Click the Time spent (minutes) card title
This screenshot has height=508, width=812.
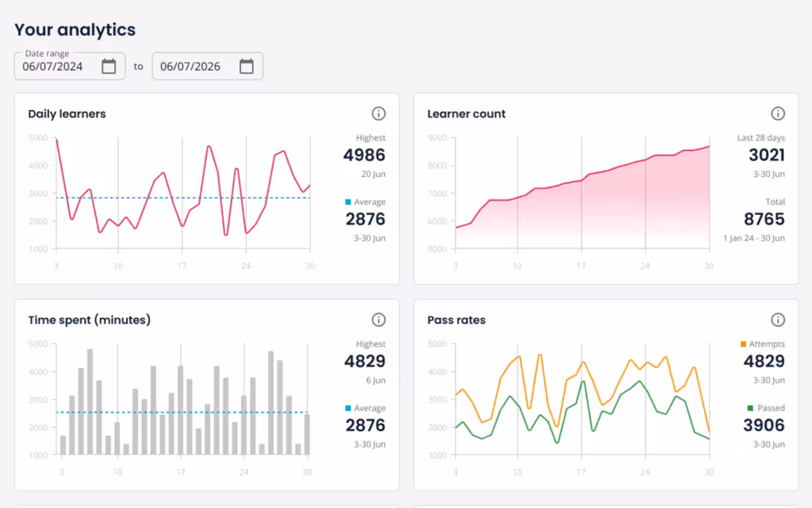89,320
